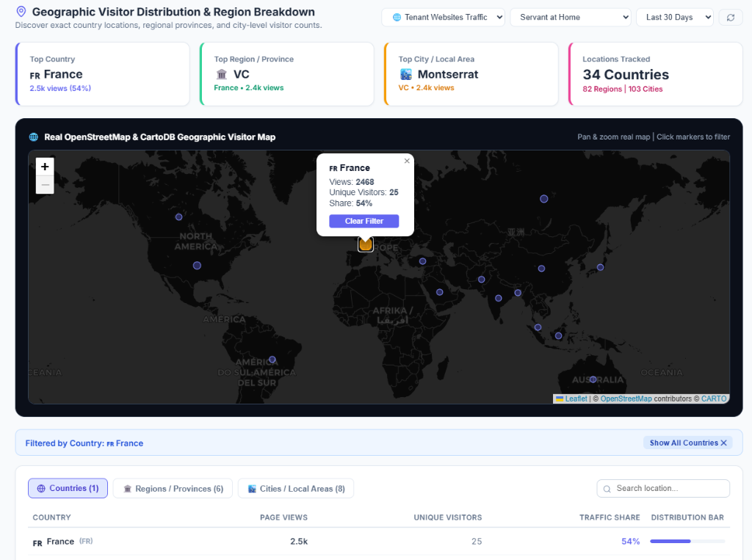Viewport: 752px width, 560px height.
Task: Close the France map popup
Action: coord(407,161)
